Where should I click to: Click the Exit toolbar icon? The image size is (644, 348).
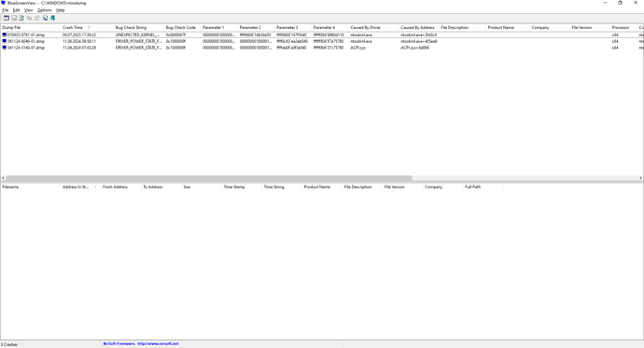click(x=52, y=18)
